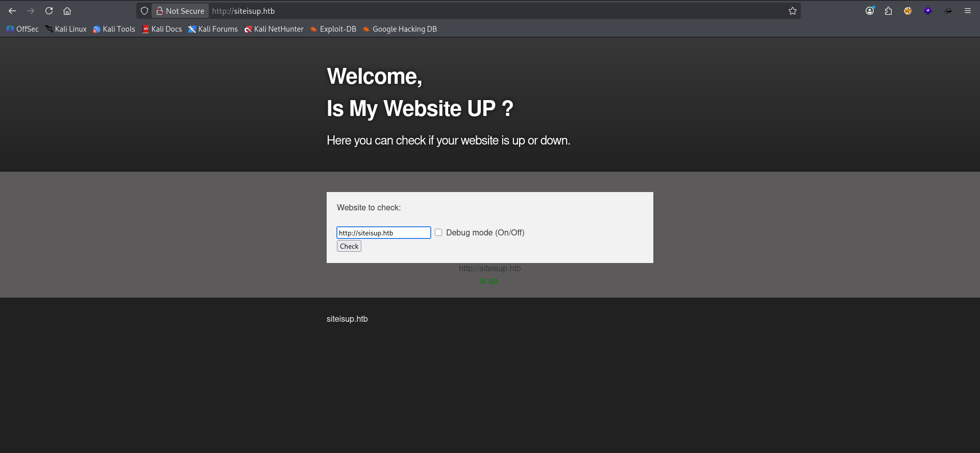Click the Check button
Viewport: 980px width, 453px height.
click(349, 246)
